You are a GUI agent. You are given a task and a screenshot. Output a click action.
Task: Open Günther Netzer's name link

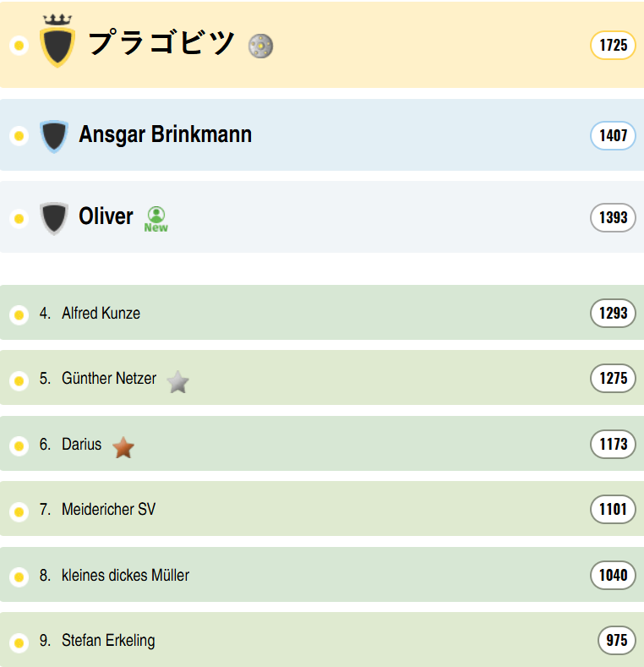[x=109, y=378]
